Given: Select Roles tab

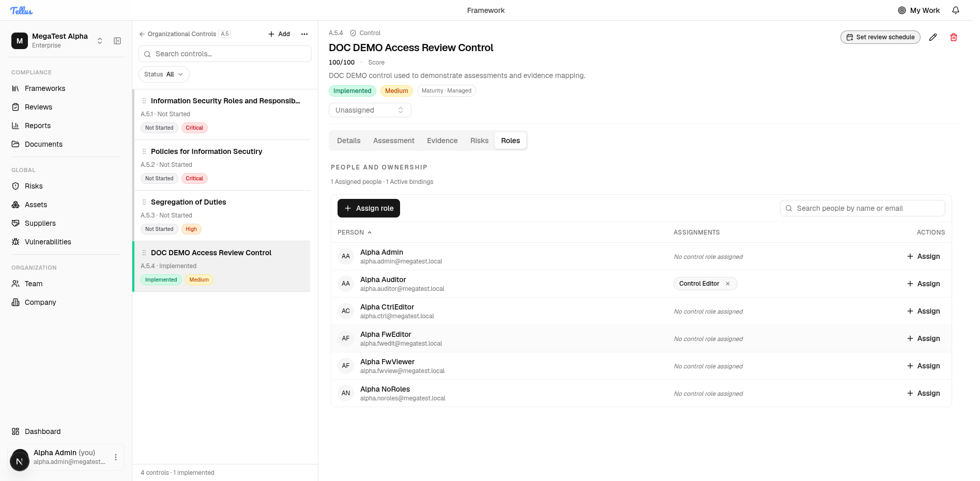Looking at the screenshot, I should tap(511, 141).
